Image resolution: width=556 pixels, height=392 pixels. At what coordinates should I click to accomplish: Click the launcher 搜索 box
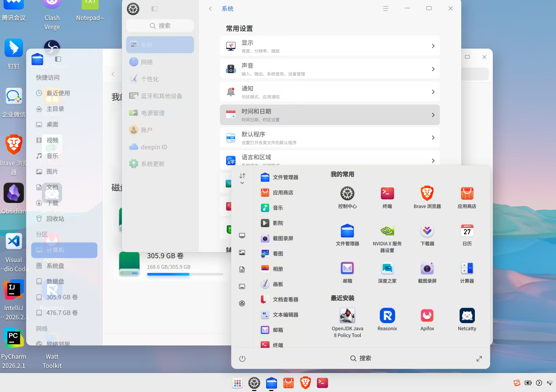(360, 358)
